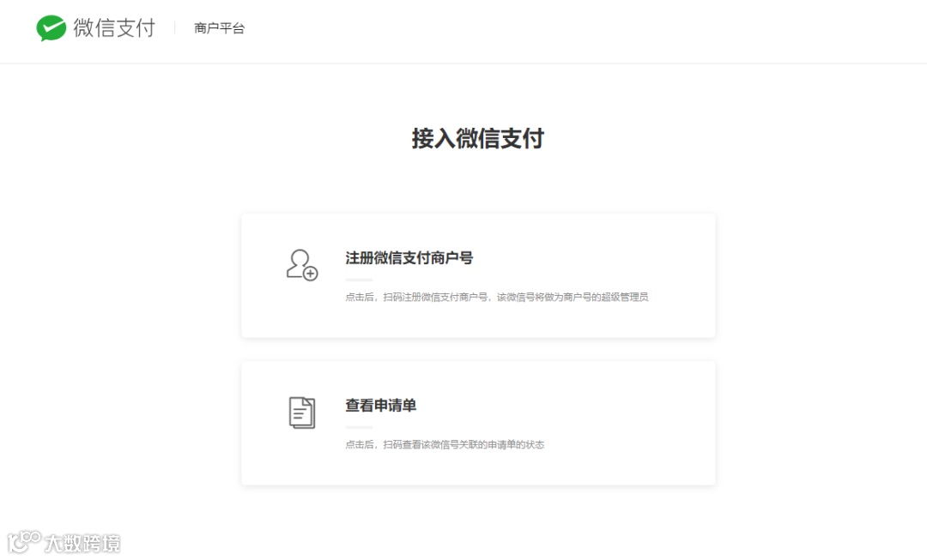Image resolution: width=927 pixels, height=560 pixels.
Task: Click the WeChat Pay green logo icon
Action: tap(51, 27)
